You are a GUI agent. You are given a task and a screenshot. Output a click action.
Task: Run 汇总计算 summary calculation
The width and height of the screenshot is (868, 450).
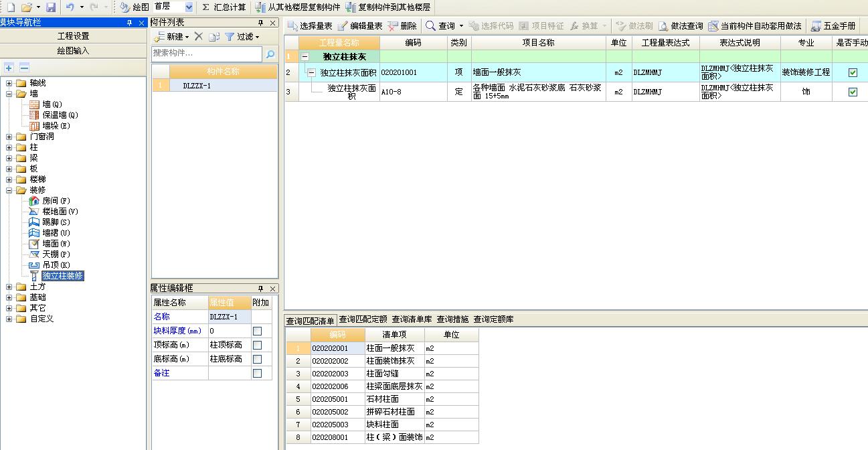224,7
